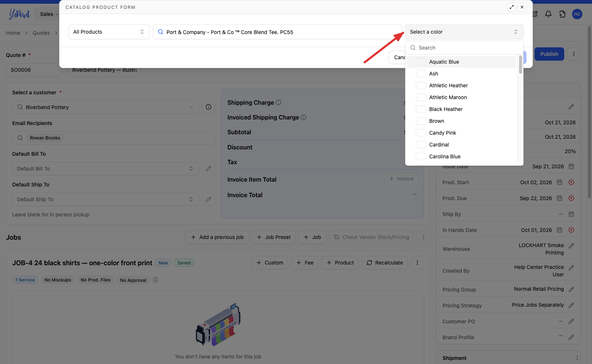This screenshot has height=364, width=592.
Task: Show Shipping Charge info tooltip
Action: click(279, 102)
